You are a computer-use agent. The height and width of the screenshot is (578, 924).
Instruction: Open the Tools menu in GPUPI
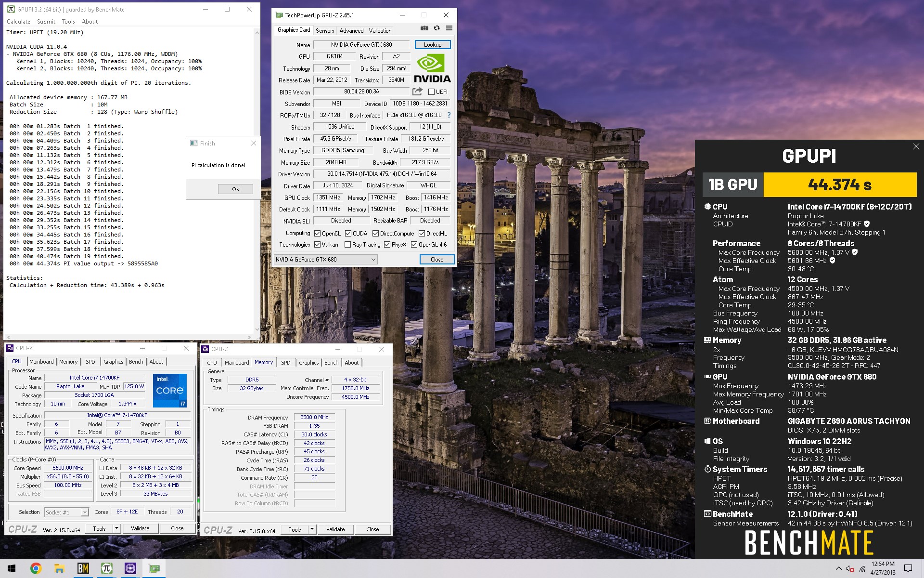tap(68, 22)
